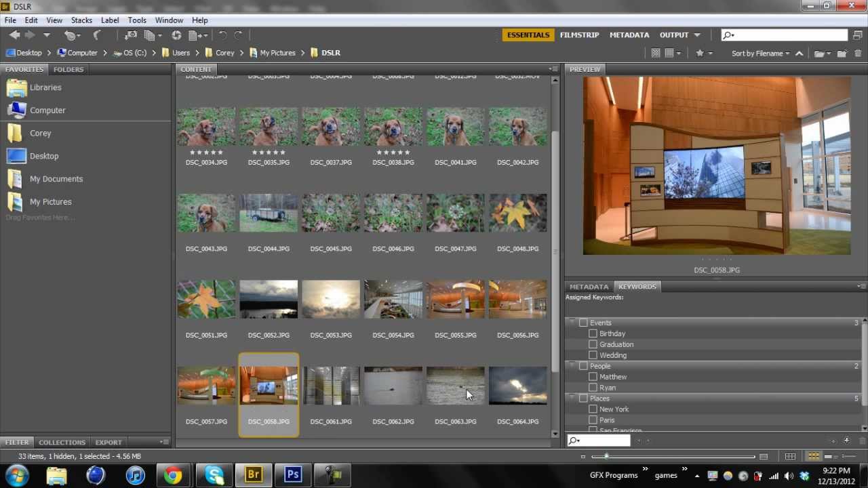Enable the Matthew keyword checkbox
This screenshot has width=868, height=488.
pyautogui.click(x=593, y=377)
